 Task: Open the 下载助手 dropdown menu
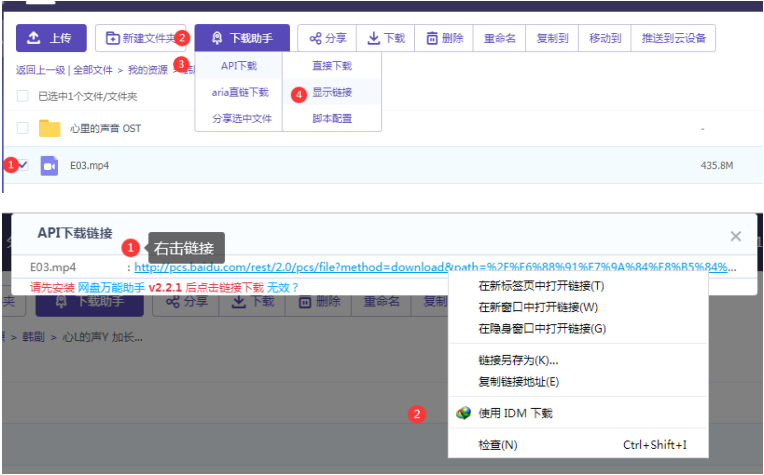[242, 38]
